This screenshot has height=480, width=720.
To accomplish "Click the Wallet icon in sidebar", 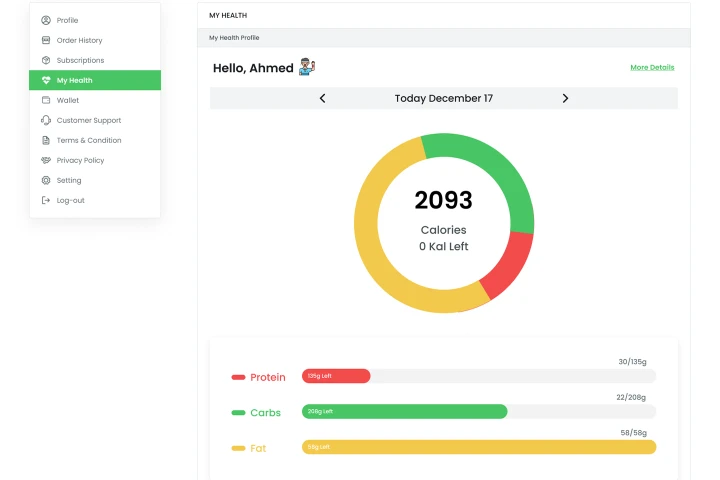I will pyautogui.click(x=46, y=100).
